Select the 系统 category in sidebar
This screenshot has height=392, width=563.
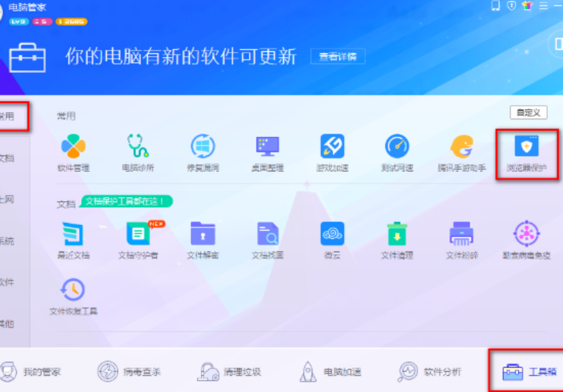tap(7, 241)
